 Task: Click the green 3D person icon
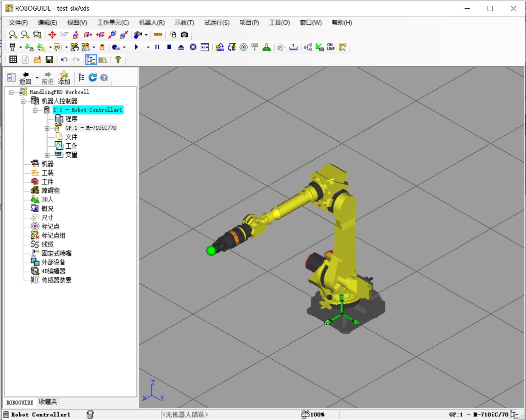pyautogui.click(x=266, y=47)
